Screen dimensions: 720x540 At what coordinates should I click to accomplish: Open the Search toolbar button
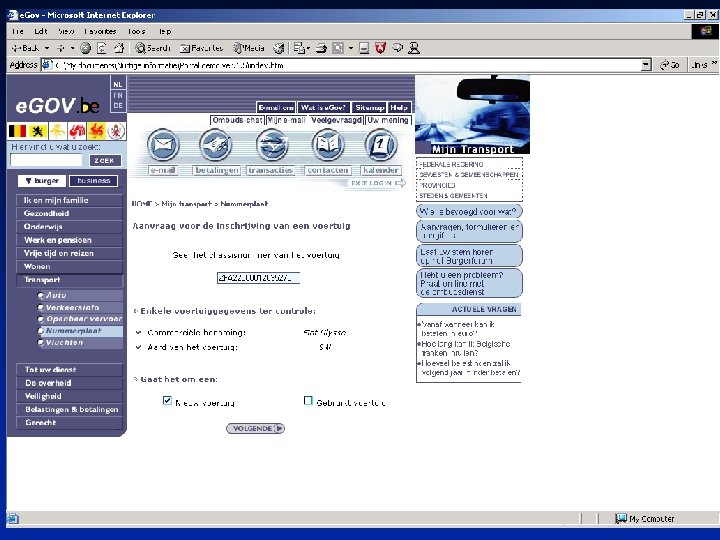click(153, 48)
